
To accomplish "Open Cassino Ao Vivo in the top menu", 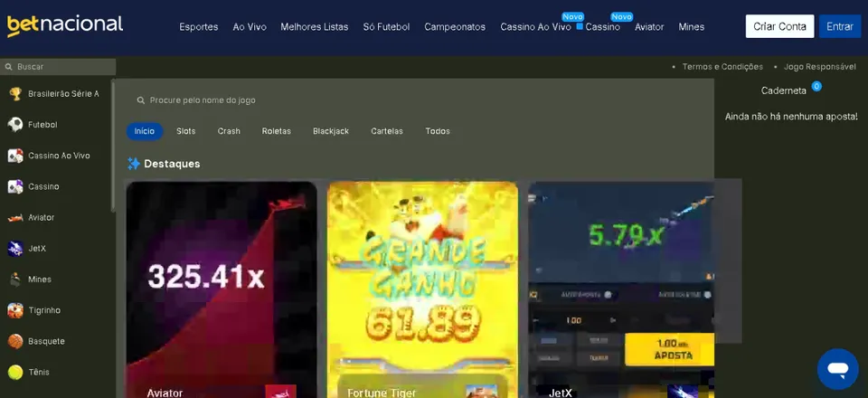I will pos(536,26).
